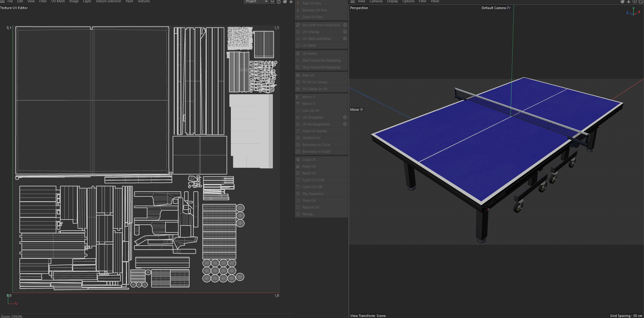Open UV Weld and Relax options gear
This screenshot has height=318, width=644.
[345, 38]
